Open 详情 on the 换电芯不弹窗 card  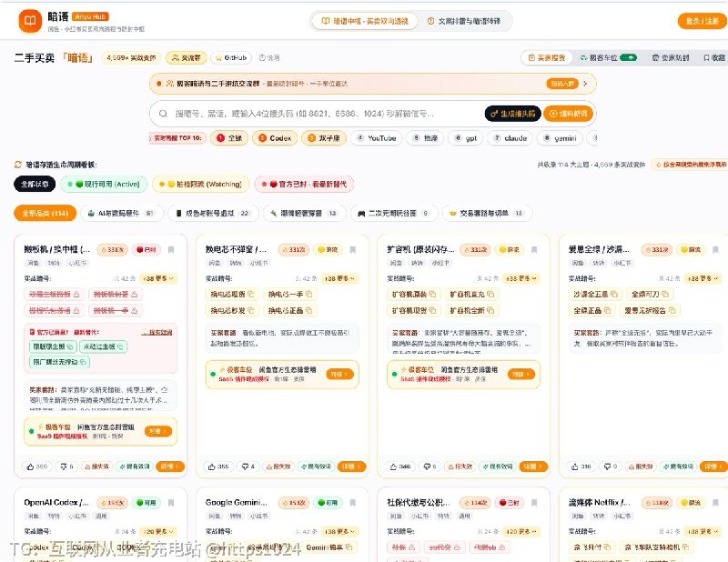351,467
